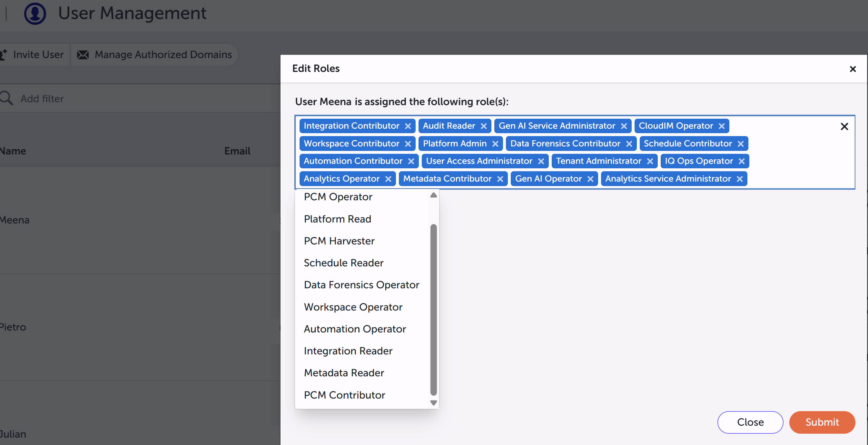868x445 pixels.
Task: Remove the Tenant Administrator role tag
Action: tap(650, 161)
